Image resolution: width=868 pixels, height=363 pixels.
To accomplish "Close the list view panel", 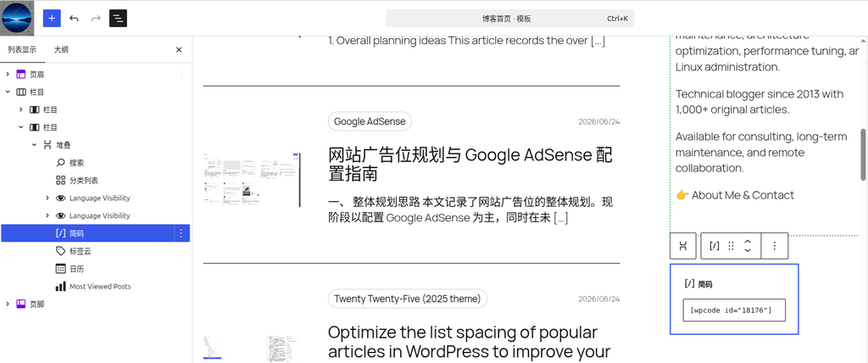I will pyautogui.click(x=179, y=50).
